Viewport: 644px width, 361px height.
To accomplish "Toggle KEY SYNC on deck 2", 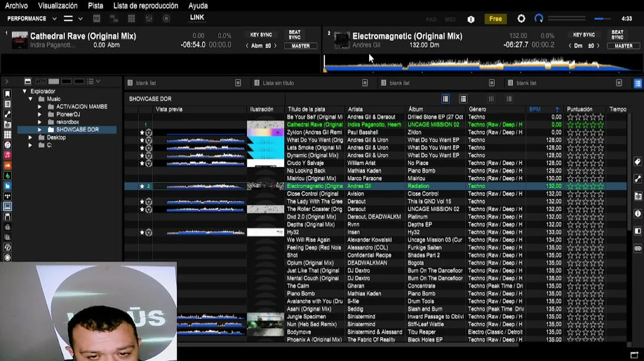I will (x=584, y=35).
